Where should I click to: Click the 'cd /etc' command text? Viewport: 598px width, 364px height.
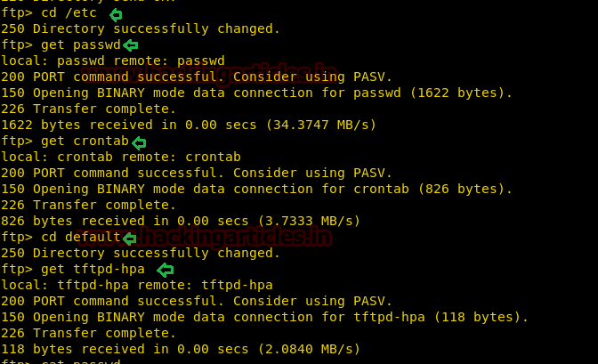click(69, 13)
